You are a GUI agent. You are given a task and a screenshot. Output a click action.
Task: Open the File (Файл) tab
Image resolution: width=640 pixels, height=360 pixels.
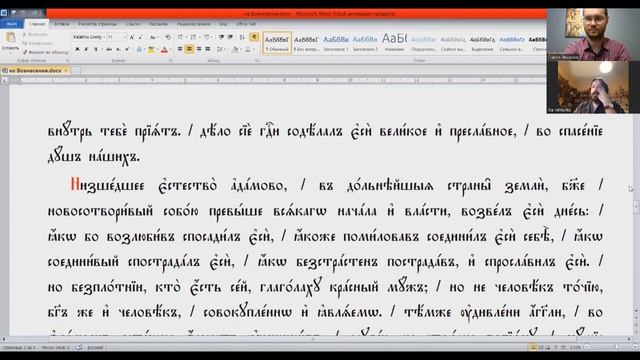point(11,24)
